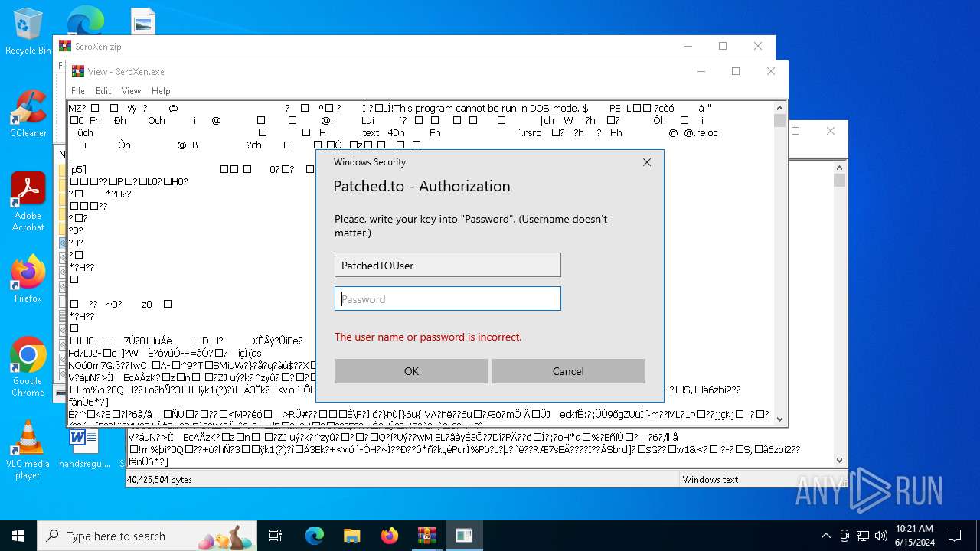The height and width of the screenshot is (551, 980).
Task: Open the volume control in system tray
Action: 881,536
